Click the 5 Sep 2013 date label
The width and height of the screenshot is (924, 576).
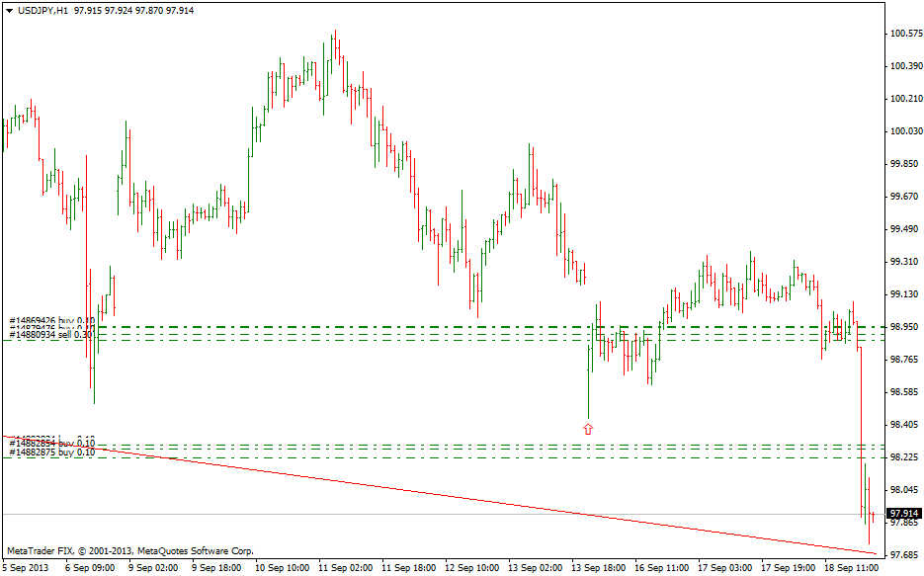[x=26, y=568]
